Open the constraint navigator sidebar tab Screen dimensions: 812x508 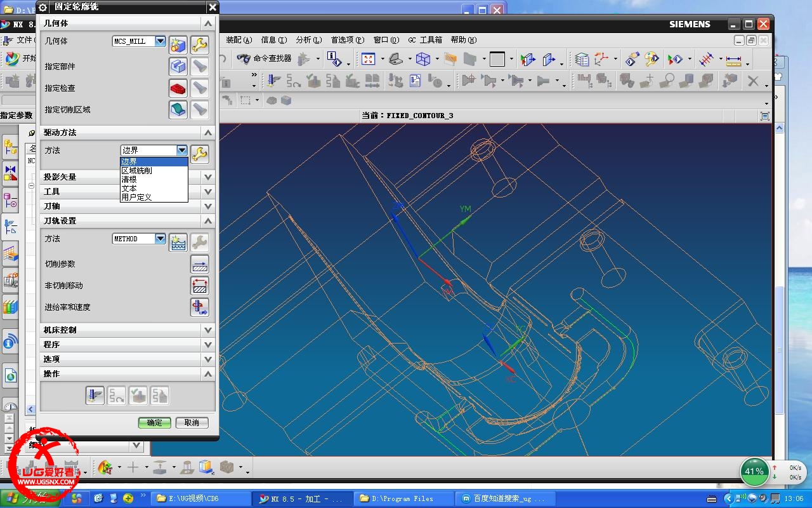[11, 172]
